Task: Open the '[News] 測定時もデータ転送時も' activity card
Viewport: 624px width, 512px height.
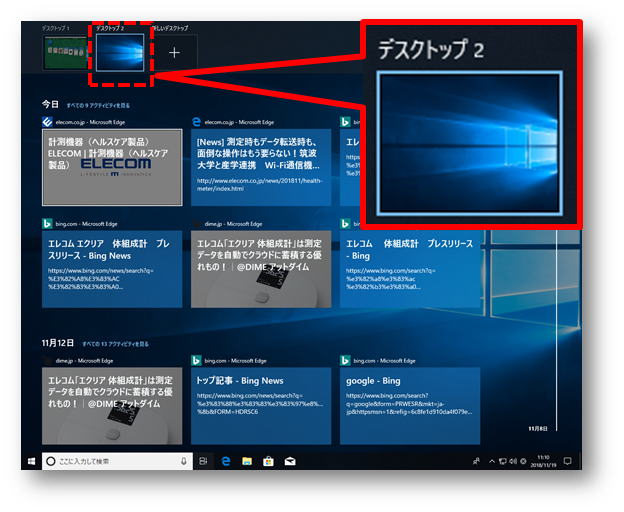Action: (x=261, y=167)
